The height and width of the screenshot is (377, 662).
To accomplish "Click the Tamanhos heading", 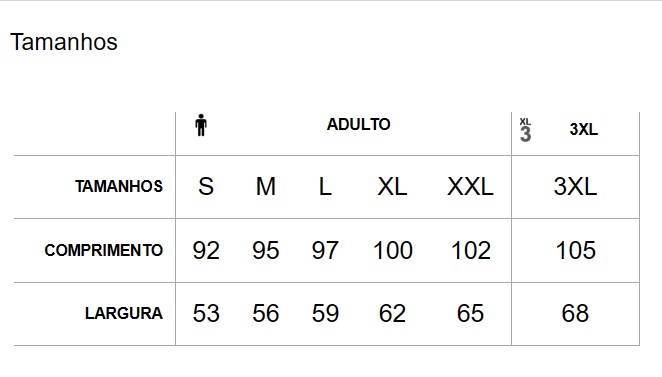I will pyautogui.click(x=64, y=42).
